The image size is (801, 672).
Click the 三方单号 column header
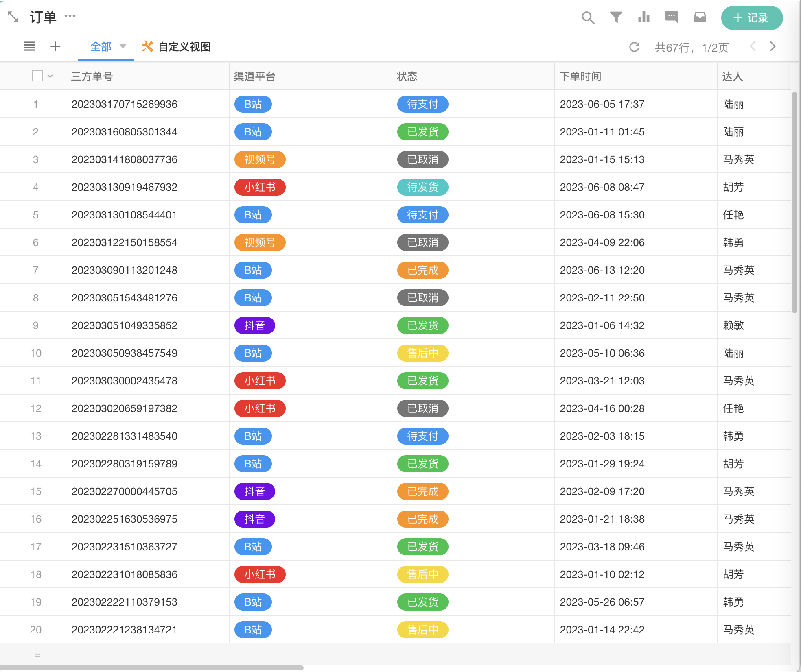click(92, 76)
